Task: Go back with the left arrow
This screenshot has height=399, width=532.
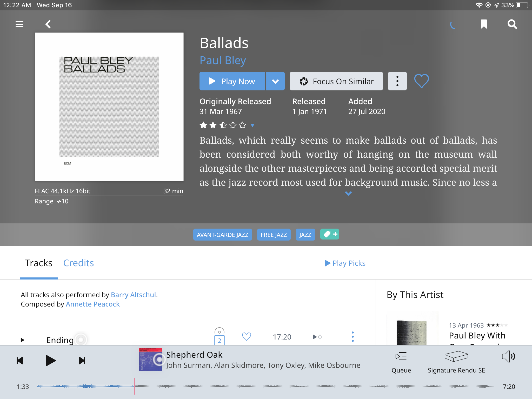Action: coord(48,24)
